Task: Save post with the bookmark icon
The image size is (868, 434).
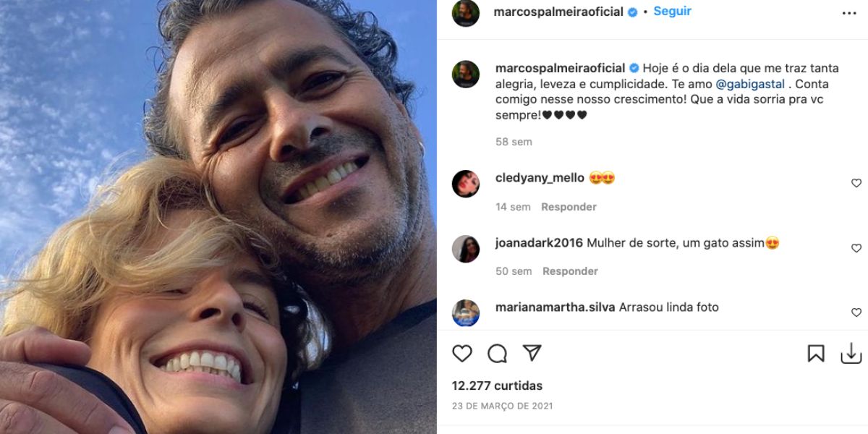Action: [x=816, y=353]
